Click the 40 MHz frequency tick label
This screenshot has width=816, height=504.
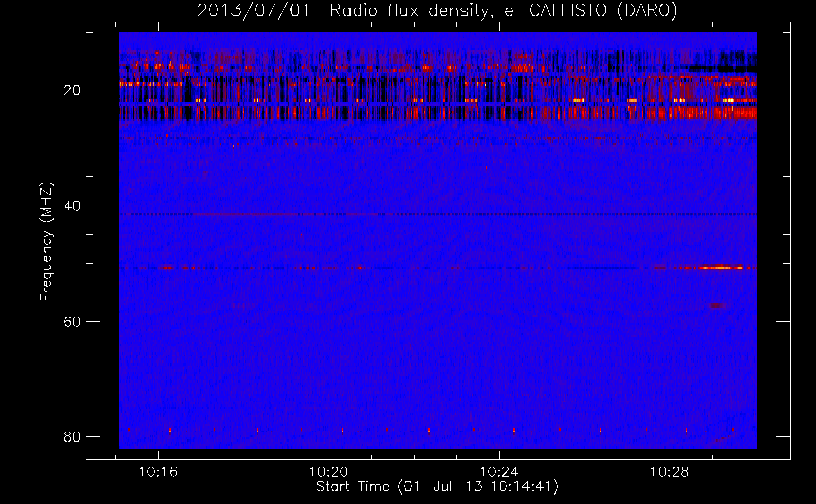click(72, 206)
